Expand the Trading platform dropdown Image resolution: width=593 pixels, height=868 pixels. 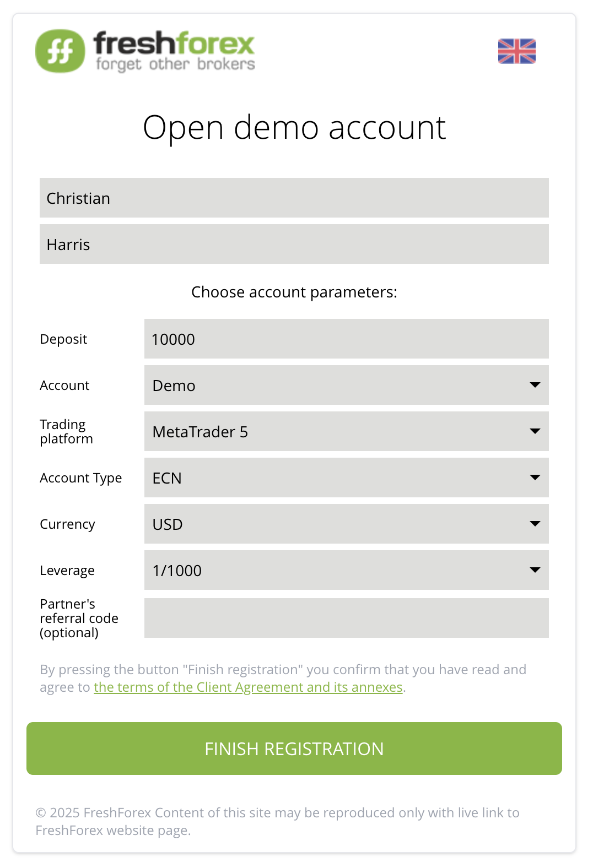tap(346, 431)
